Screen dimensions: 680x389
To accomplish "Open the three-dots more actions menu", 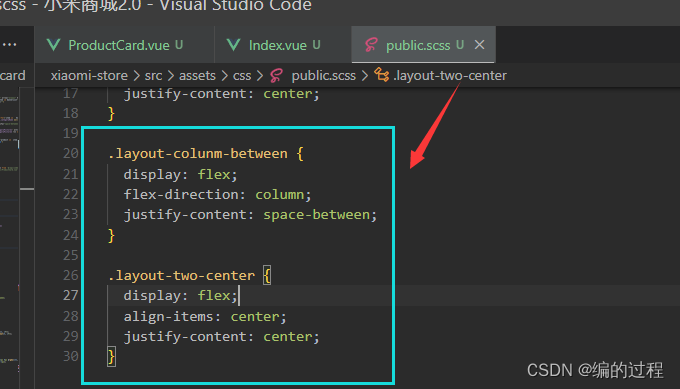I will click(10, 45).
